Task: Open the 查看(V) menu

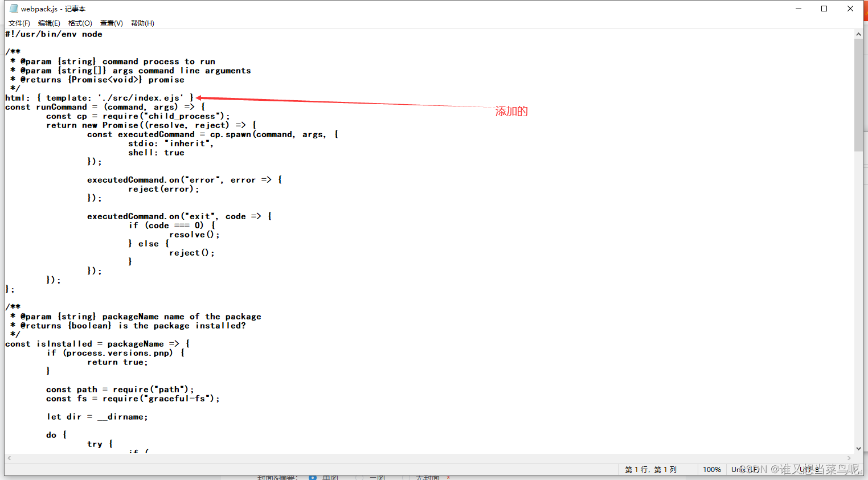Action: coord(110,23)
